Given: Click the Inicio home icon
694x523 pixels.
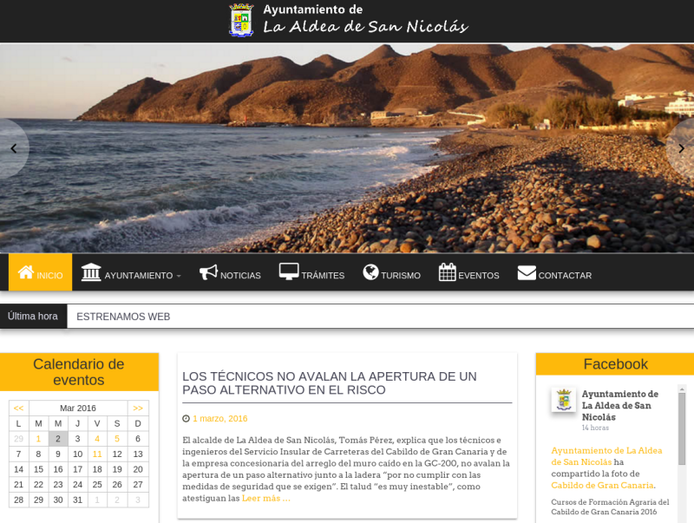Looking at the screenshot, I should tap(26, 272).
